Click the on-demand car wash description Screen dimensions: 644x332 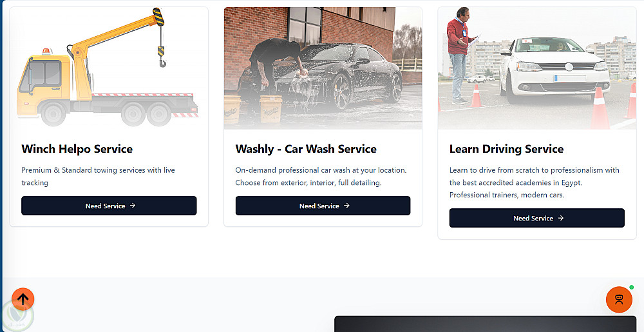(321, 176)
